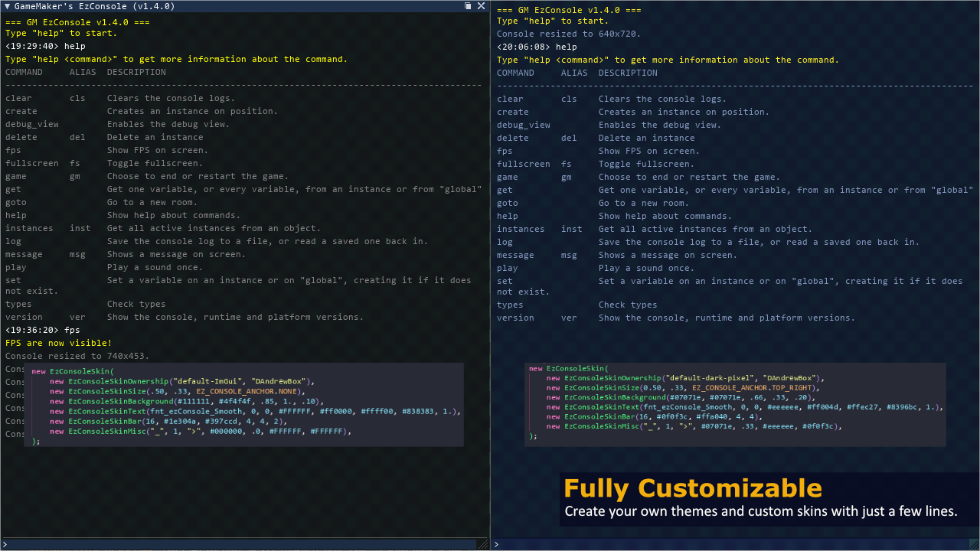Click 'FPS are now visible!' message
980x551 pixels.
(58, 343)
